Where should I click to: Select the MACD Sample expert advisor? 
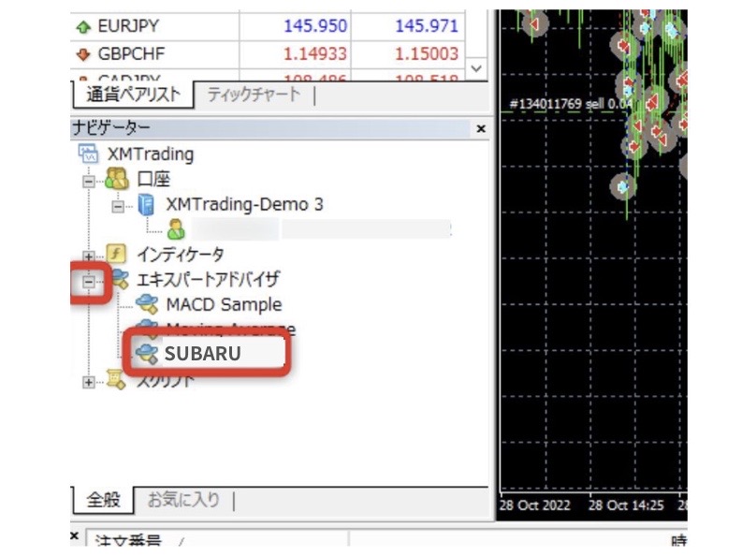(224, 305)
